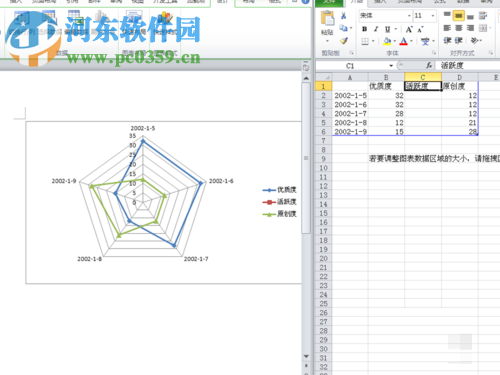Open the Fill Color dropdown arrow

pos(395,41)
